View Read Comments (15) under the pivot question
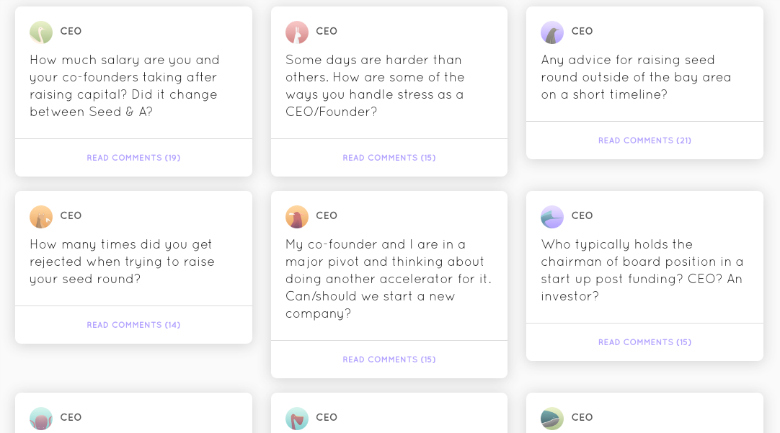The height and width of the screenshot is (433, 780). click(x=389, y=360)
